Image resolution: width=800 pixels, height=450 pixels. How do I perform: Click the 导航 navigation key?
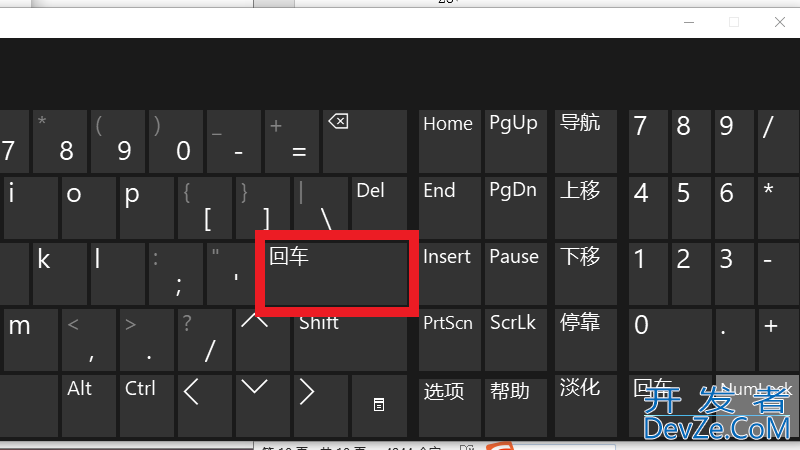click(x=586, y=141)
